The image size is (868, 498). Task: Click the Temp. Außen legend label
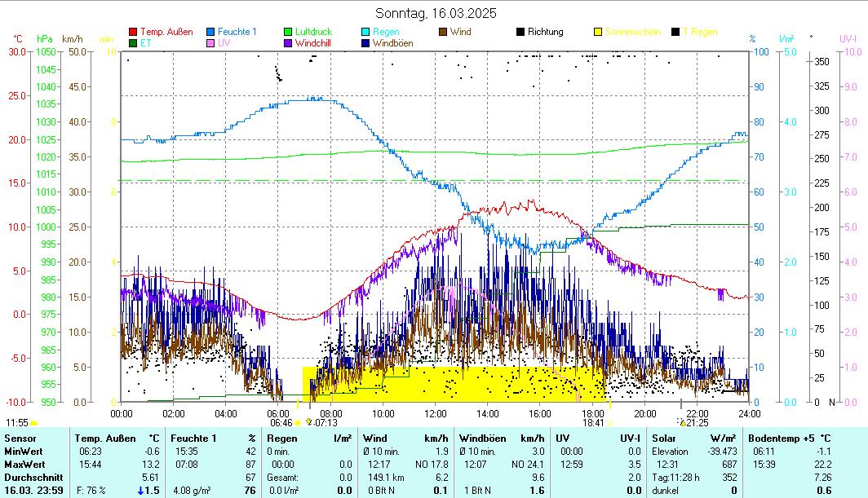pyautogui.click(x=166, y=32)
